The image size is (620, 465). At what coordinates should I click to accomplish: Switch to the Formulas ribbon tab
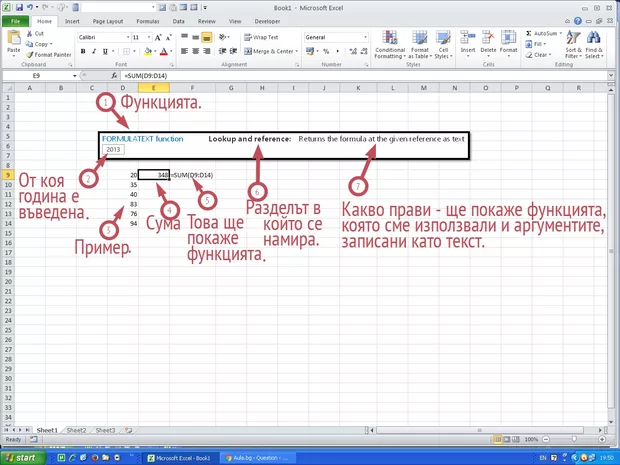point(146,20)
